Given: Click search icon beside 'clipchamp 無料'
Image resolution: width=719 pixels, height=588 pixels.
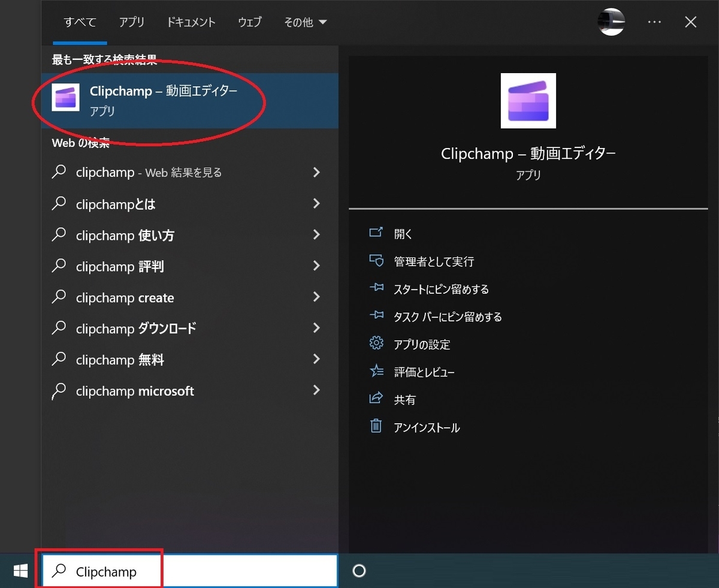Looking at the screenshot, I should (59, 360).
